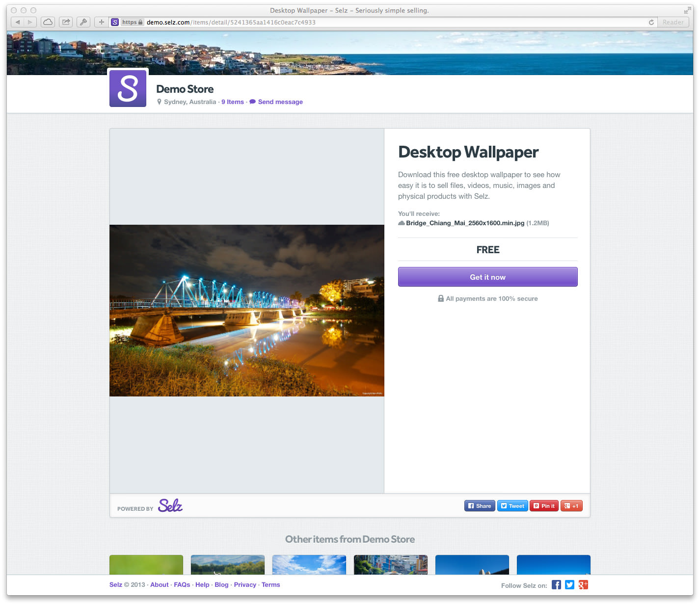
Task: Click the Pin it button
Action: 544,506
